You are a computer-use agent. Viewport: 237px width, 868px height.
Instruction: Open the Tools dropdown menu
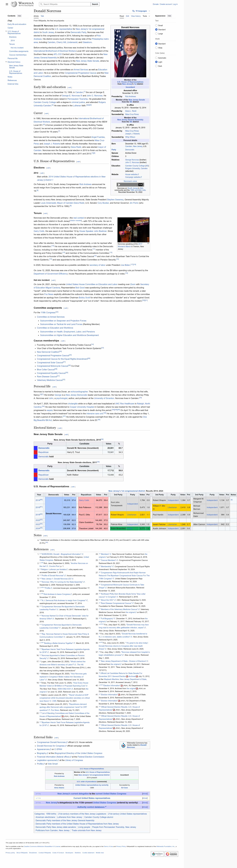pos(146,16)
